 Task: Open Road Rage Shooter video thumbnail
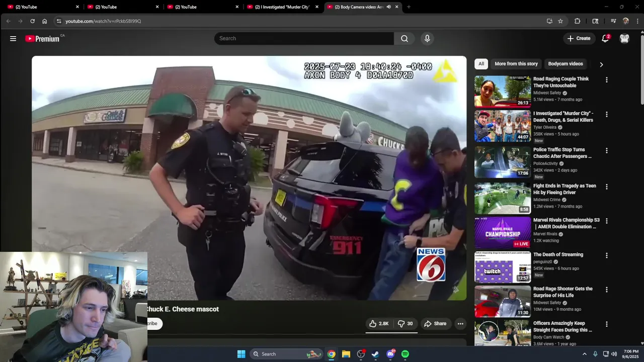click(x=503, y=302)
